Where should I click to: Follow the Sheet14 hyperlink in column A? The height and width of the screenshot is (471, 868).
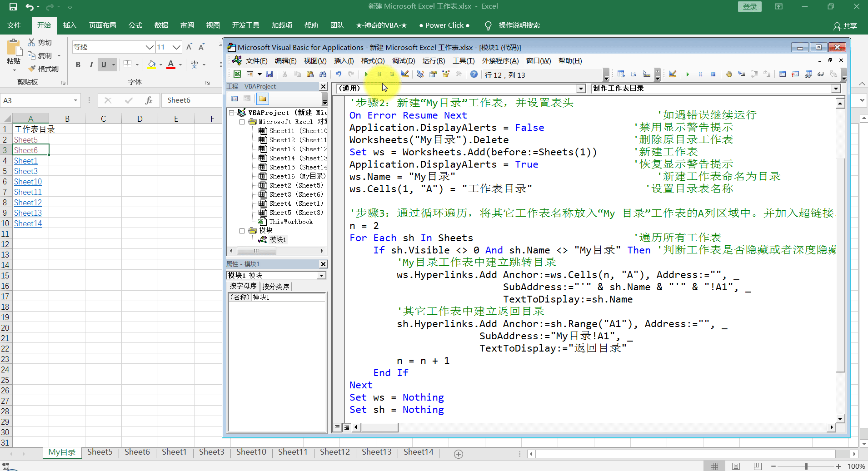click(28, 223)
